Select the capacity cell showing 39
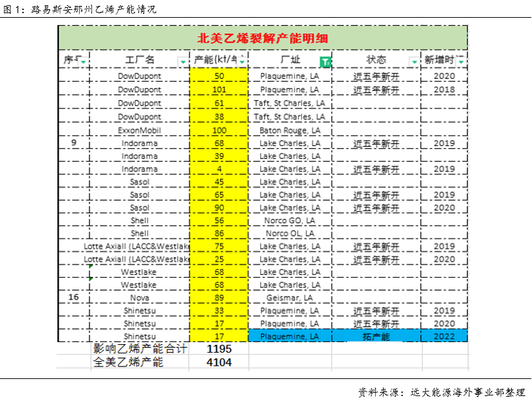The height and width of the screenshot is (402, 532). (219, 156)
